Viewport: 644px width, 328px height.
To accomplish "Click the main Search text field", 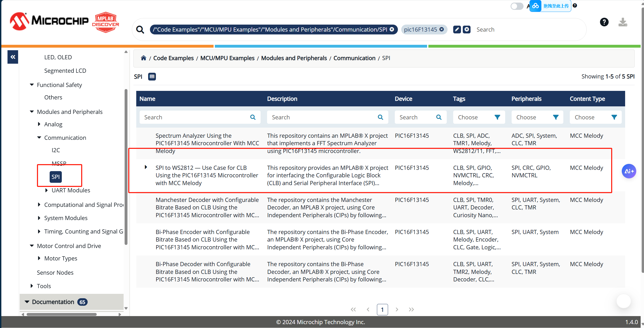I will (x=527, y=30).
